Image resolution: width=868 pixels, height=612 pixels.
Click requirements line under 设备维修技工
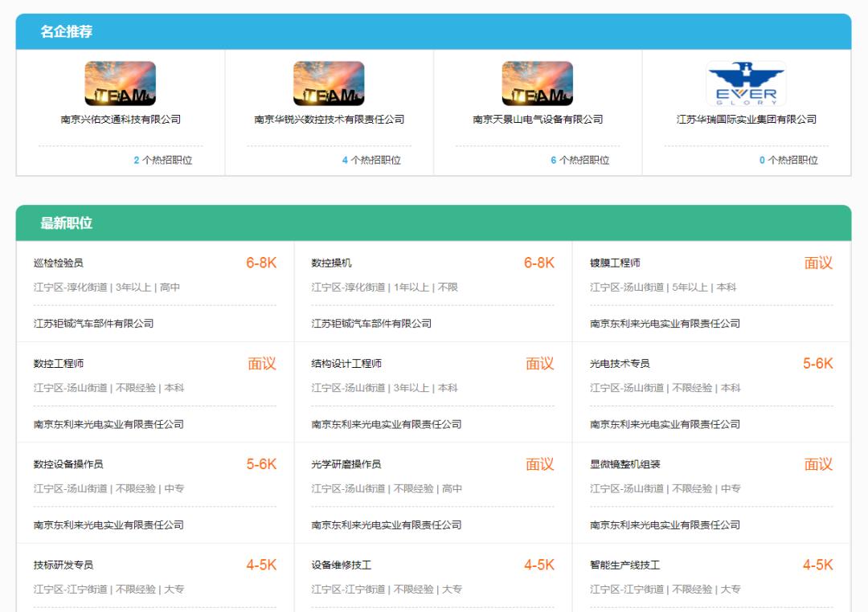click(x=387, y=590)
